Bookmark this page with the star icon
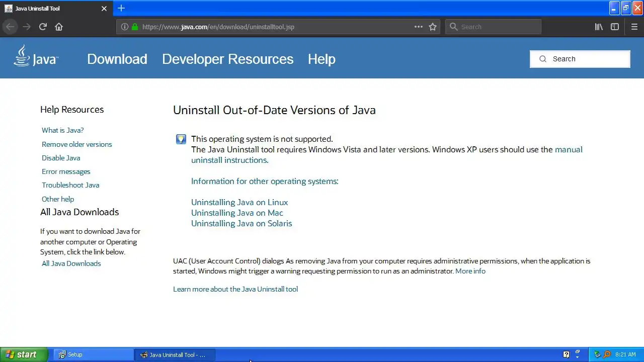 coord(433,27)
